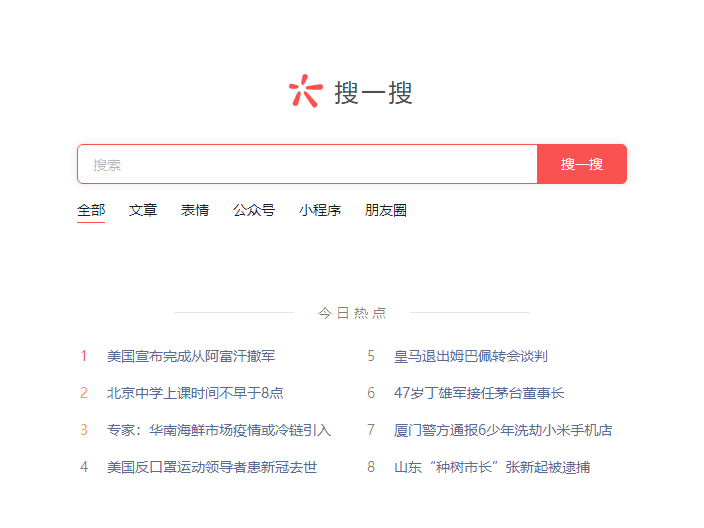Open the 朋友圈 tab
The width and height of the screenshot is (704, 528).
pyautogui.click(x=386, y=210)
